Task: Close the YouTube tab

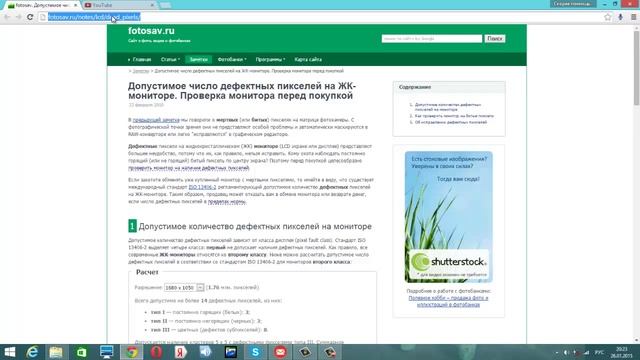Action: pyautogui.click(x=152, y=5)
